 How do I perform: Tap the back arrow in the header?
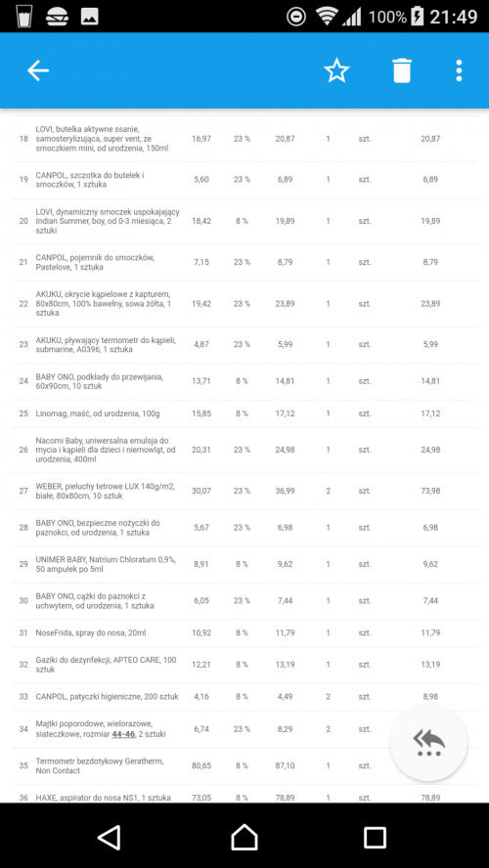pos(38,70)
